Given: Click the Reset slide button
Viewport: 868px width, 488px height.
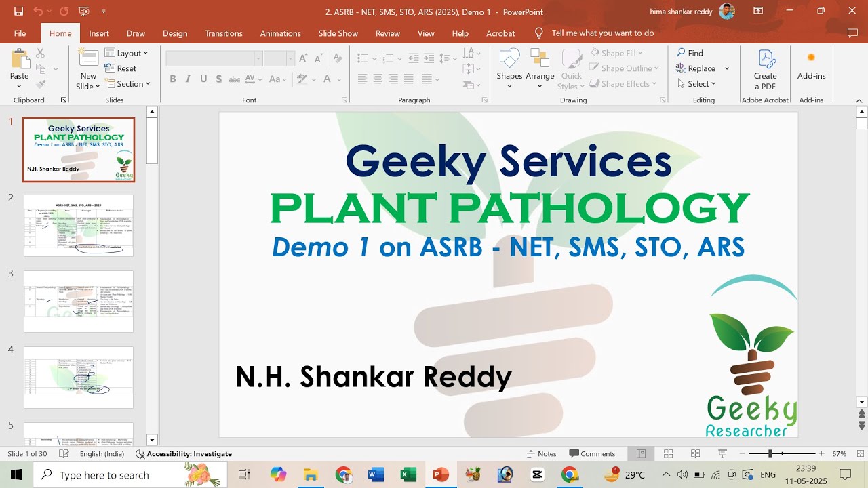Looking at the screenshot, I should pyautogui.click(x=121, y=68).
